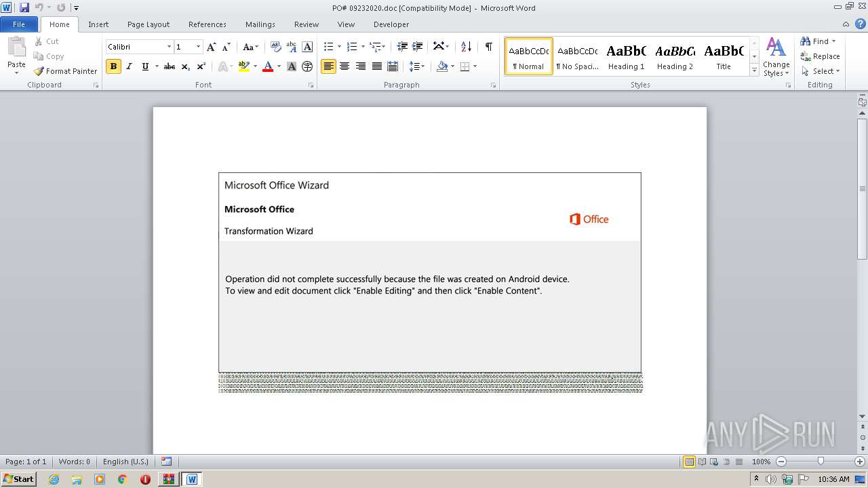
Task: Expand Numbering dropdown arrow
Action: [x=363, y=47]
